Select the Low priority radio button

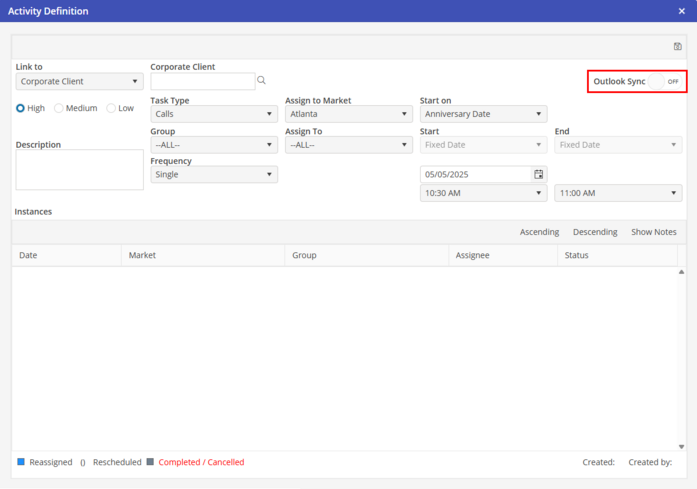tap(111, 108)
